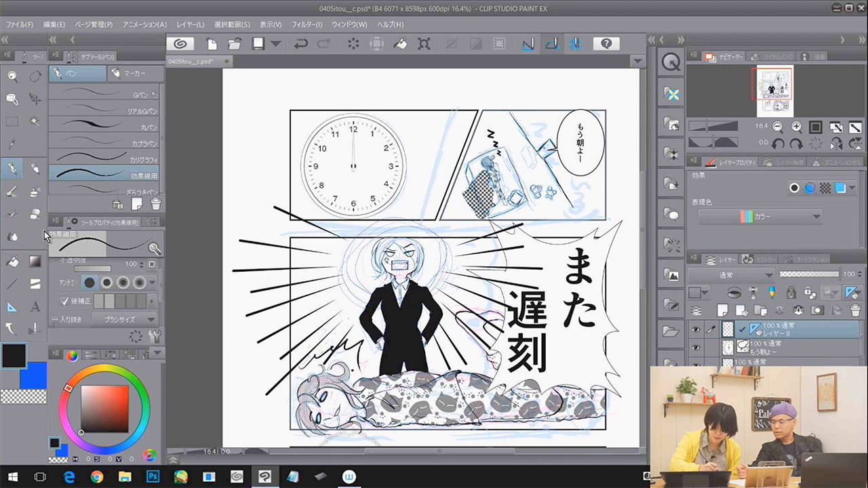Open ブラシサイズ dropdown in tool property

tap(123, 319)
